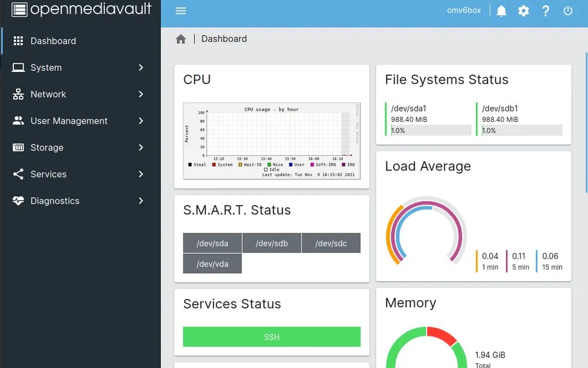
Task: Expand the Services sidebar section
Action: (x=141, y=174)
